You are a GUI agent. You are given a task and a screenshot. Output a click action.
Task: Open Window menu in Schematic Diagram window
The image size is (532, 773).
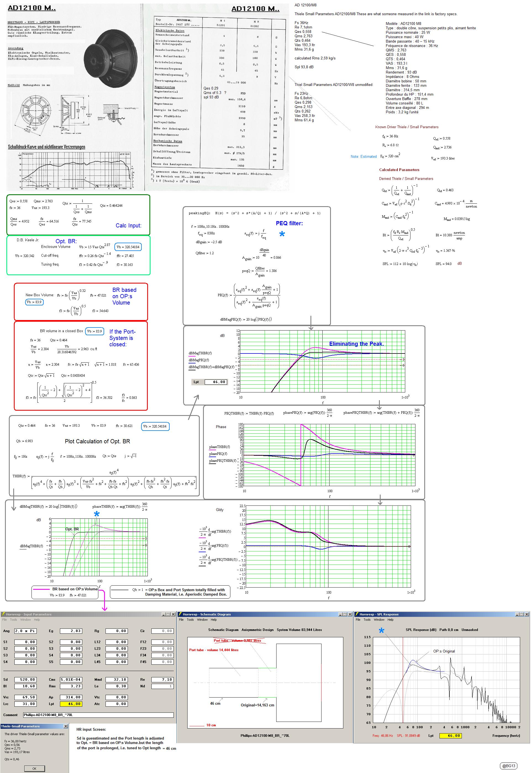pyautogui.click(x=202, y=620)
